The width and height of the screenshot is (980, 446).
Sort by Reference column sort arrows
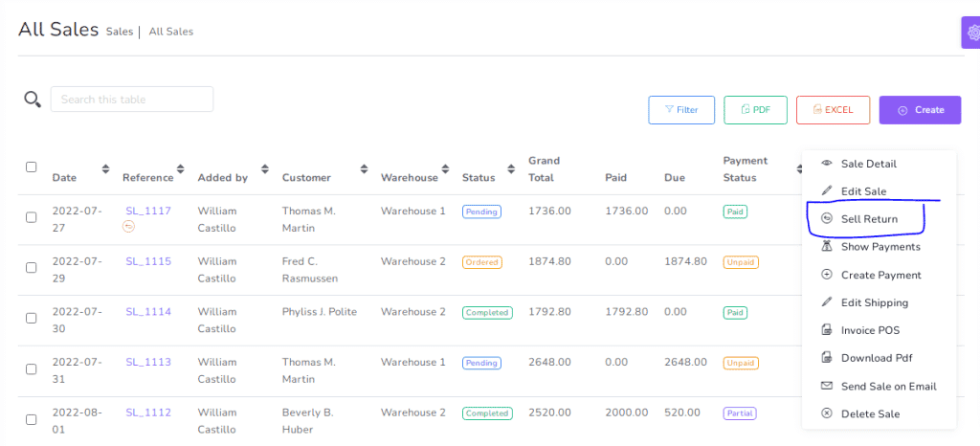[x=181, y=170]
